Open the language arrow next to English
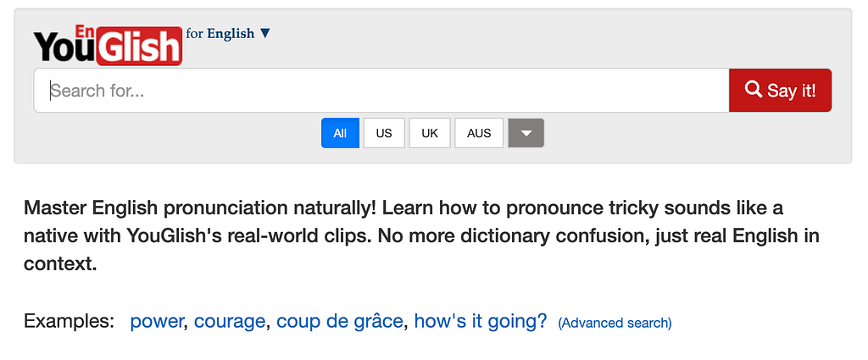Viewport: 868px width, 360px height. pos(265,33)
